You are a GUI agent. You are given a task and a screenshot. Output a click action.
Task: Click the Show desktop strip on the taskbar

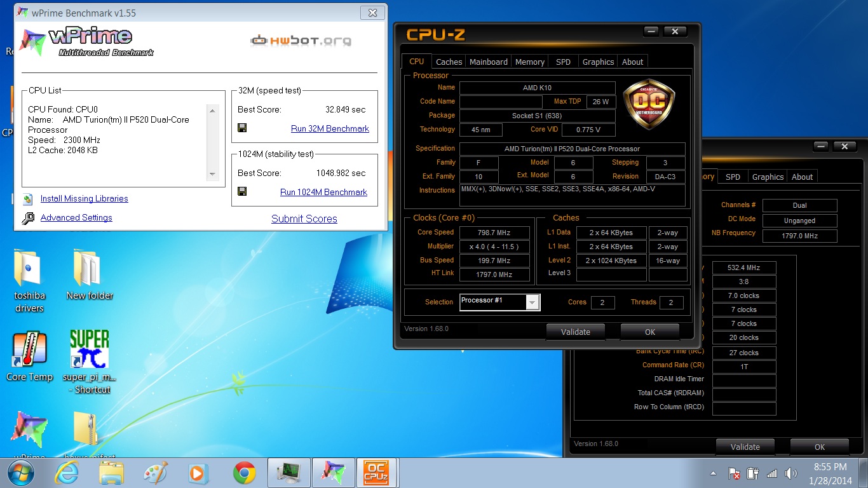pyautogui.click(x=864, y=473)
